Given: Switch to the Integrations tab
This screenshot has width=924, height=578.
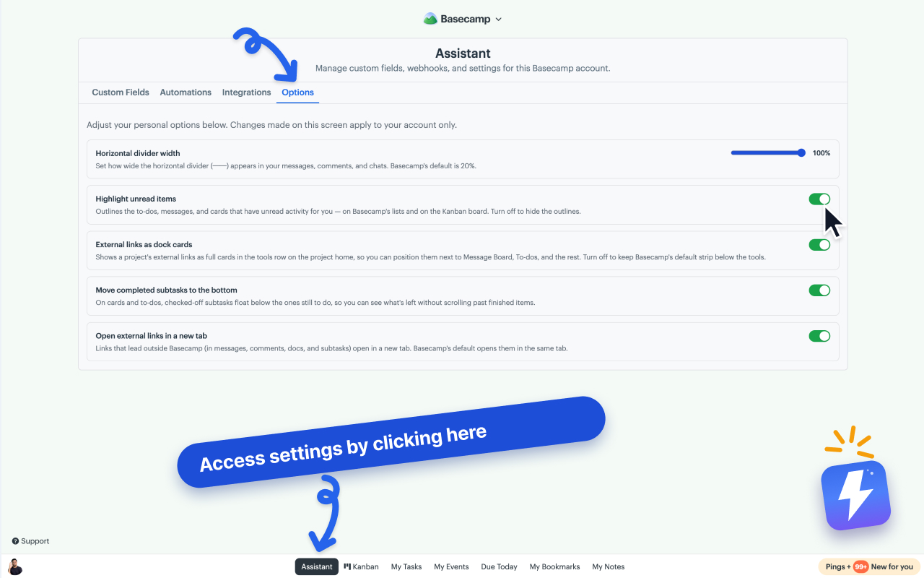Looking at the screenshot, I should coord(246,92).
